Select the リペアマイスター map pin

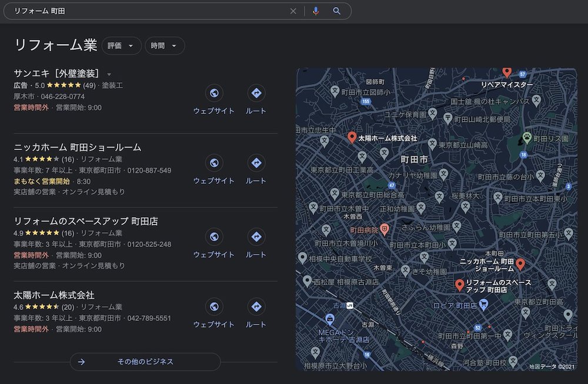507,72
